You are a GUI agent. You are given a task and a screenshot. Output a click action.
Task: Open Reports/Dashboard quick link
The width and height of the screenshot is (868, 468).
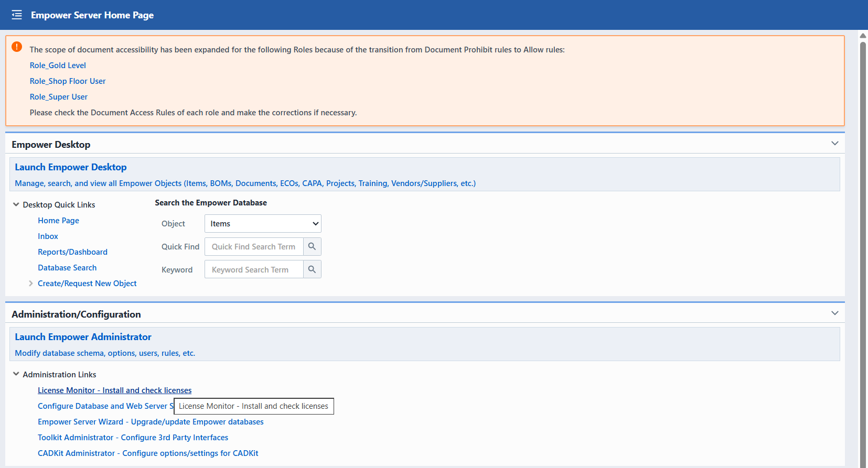[72, 252]
